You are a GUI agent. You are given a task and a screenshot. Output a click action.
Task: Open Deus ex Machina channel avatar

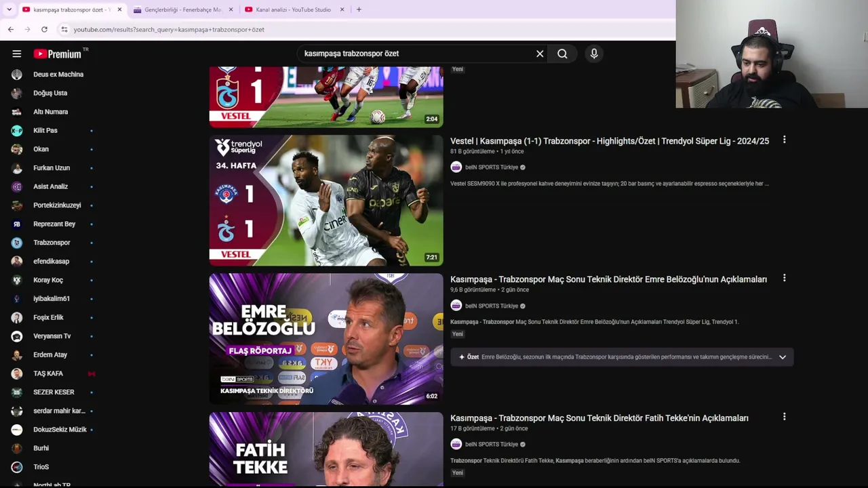point(17,75)
